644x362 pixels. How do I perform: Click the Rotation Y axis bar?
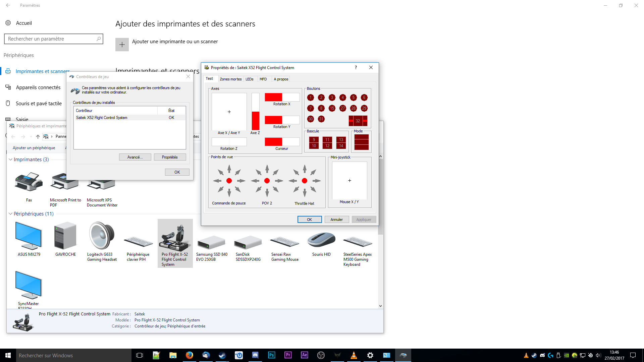pos(282,120)
